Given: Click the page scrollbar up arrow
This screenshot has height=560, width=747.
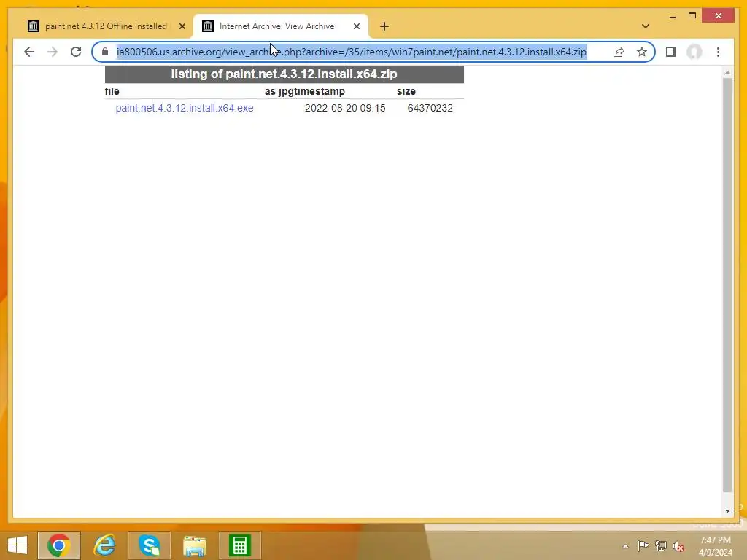Looking at the screenshot, I should click(727, 72).
